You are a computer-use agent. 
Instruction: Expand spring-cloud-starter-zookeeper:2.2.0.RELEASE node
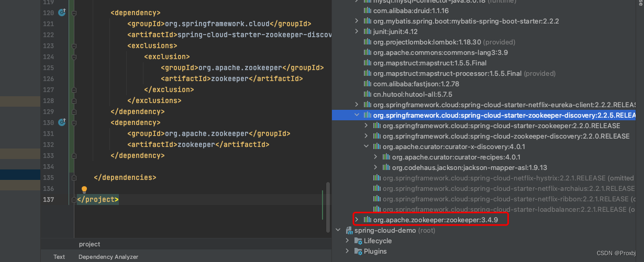click(366, 126)
